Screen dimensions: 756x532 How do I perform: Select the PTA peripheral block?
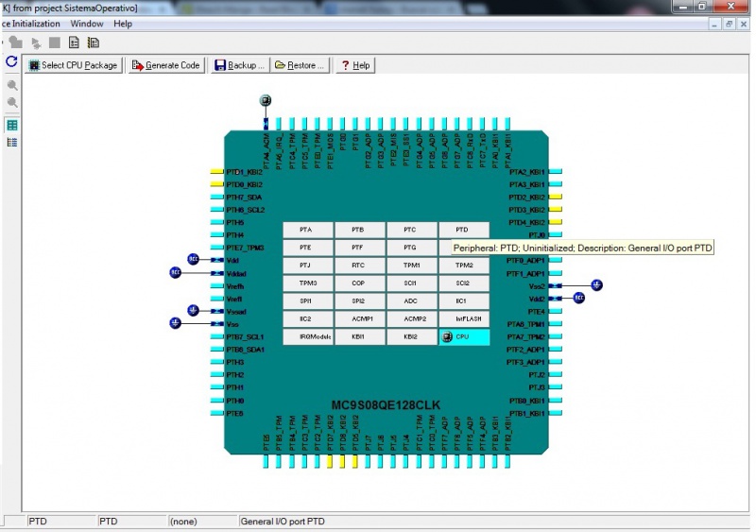(305, 230)
